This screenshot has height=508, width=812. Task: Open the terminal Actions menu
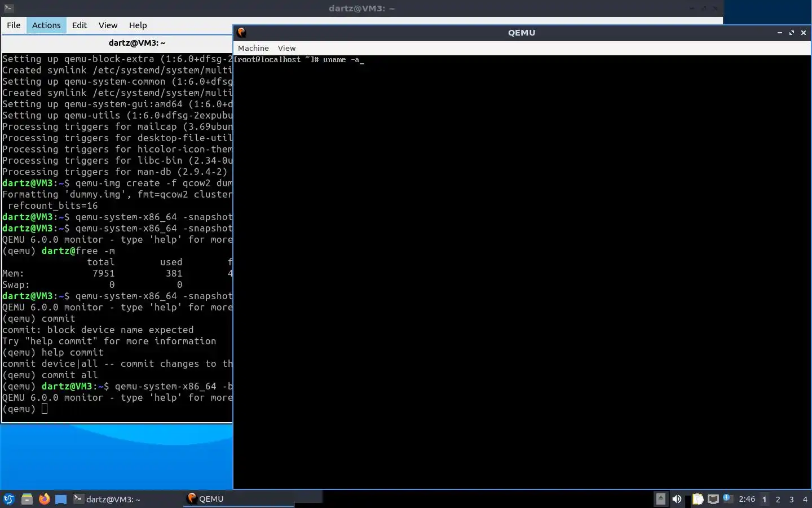tap(46, 25)
